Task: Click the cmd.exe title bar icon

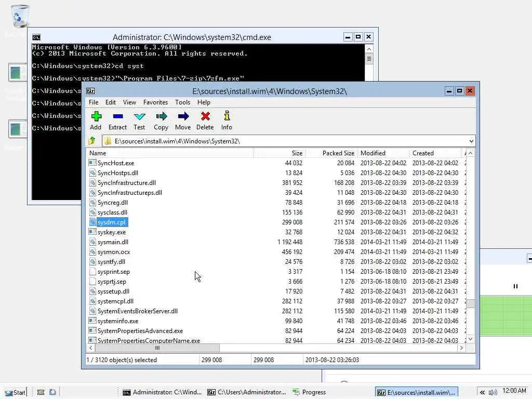Action: click(x=36, y=37)
